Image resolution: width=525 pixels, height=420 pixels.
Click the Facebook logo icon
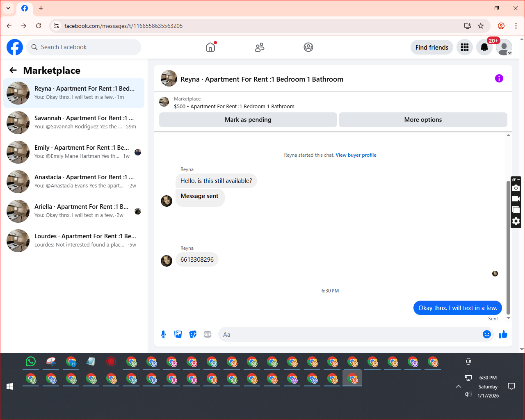[15, 47]
